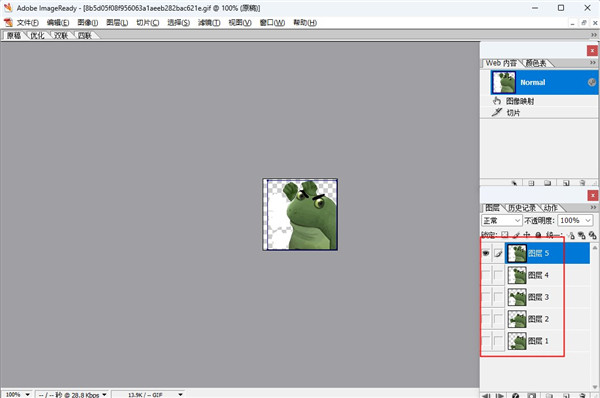The height and width of the screenshot is (398, 600).
Task: Close the Layers panel group
Action: [592, 196]
